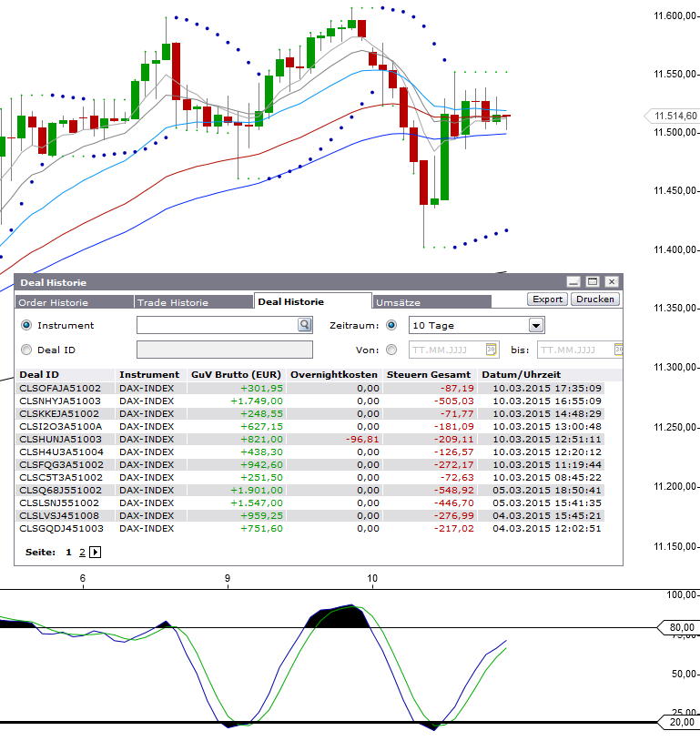Click timestamp 04.03.2015 12:02:51
Image resolution: width=700 pixels, height=741 pixels.
click(547, 528)
